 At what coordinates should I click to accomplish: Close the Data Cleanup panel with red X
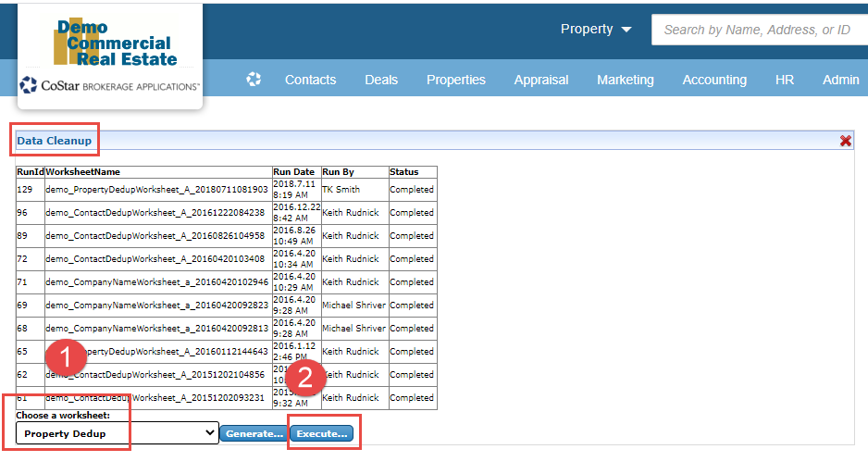pos(845,141)
